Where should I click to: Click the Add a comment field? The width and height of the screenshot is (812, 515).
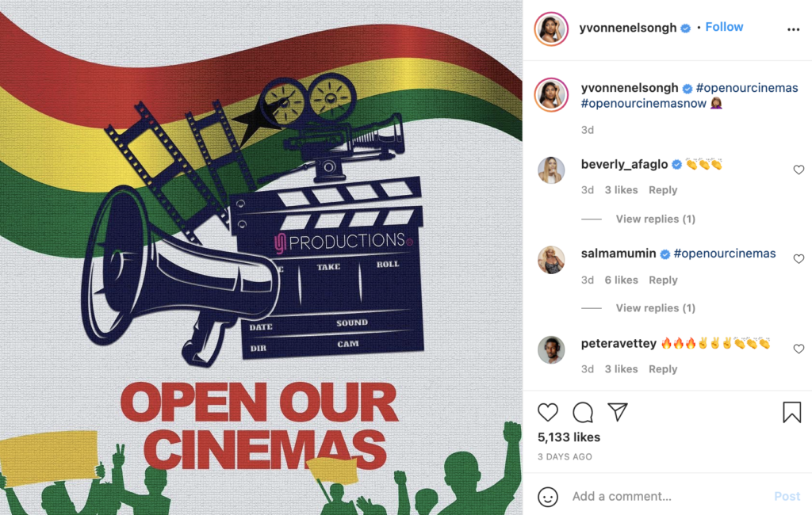668,496
